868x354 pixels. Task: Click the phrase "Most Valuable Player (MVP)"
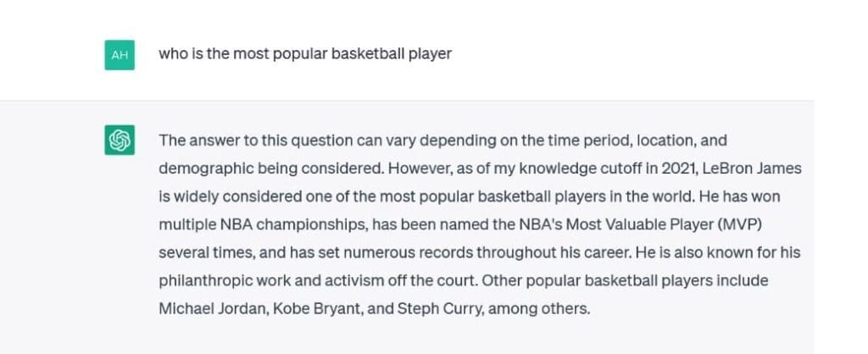point(658,224)
